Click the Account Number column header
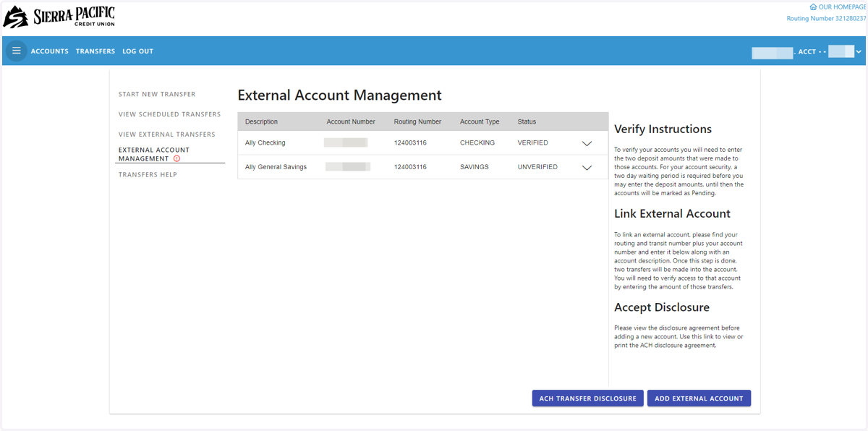 point(351,121)
